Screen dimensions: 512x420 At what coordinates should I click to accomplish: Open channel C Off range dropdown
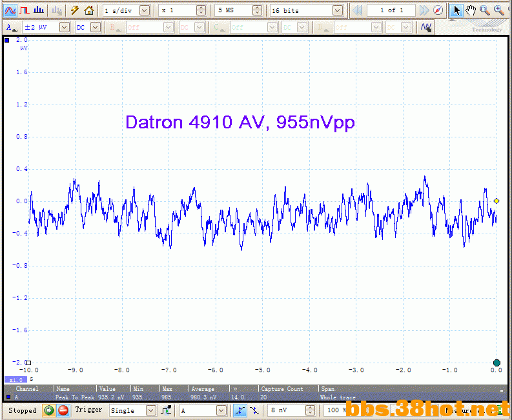point(272,27)
